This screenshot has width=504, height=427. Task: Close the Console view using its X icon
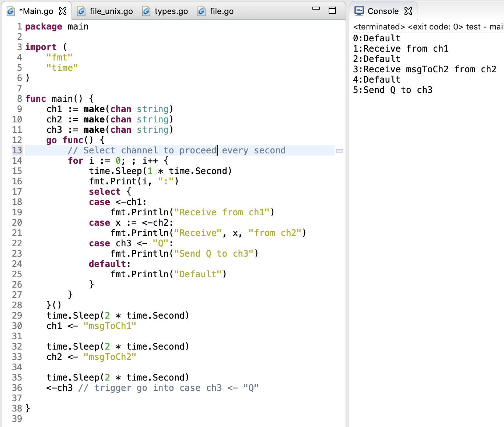(x=408, y=11)
